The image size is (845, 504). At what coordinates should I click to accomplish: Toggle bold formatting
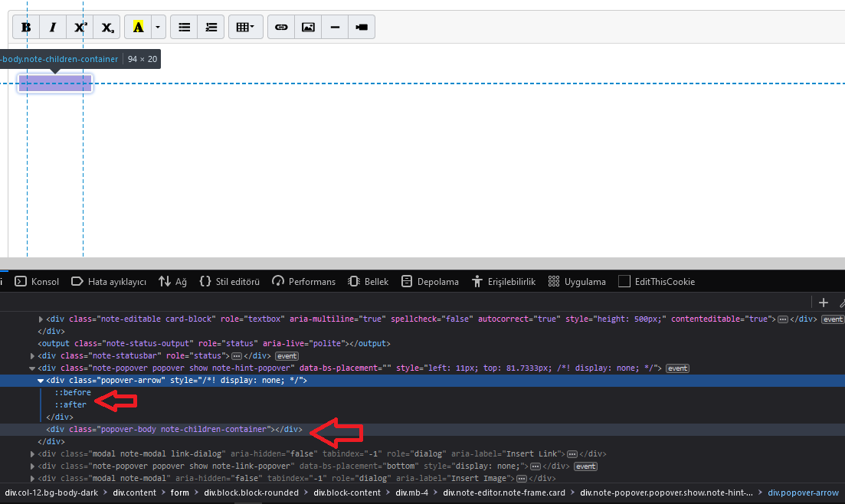tap(25, 27)
